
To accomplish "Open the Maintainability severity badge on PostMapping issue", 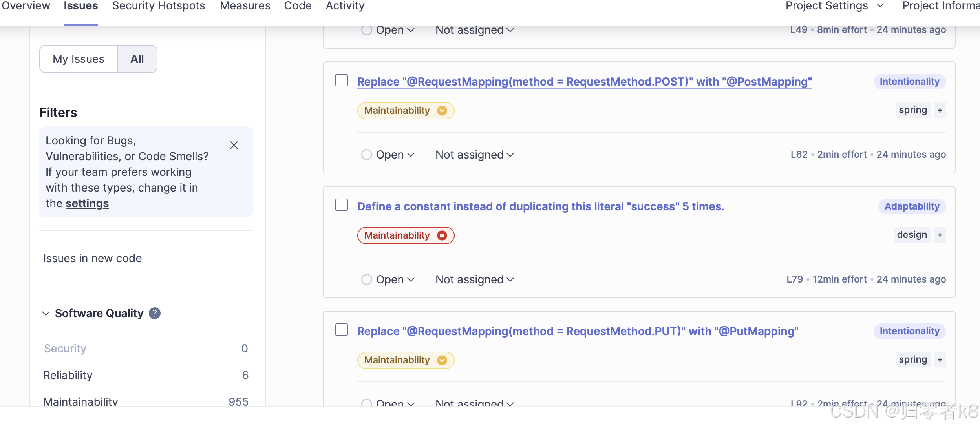I will pyautogui.click(x=405, y=110).
